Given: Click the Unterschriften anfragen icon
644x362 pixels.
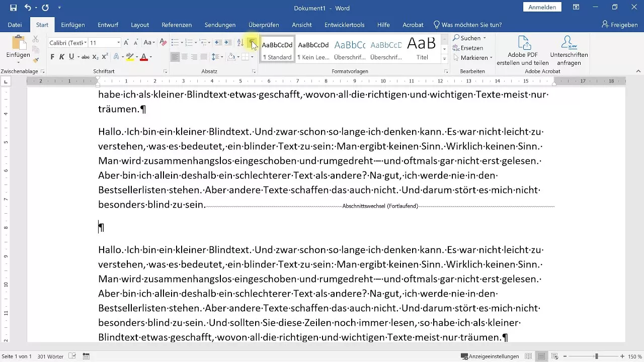Looking at the screenshot, I should pyautogui.click(x=568, y=49).
